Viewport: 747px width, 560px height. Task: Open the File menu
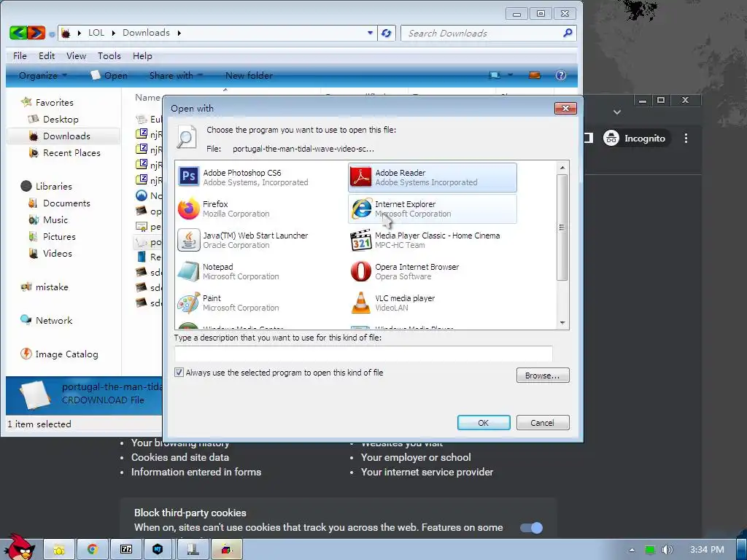pos(20,55)
